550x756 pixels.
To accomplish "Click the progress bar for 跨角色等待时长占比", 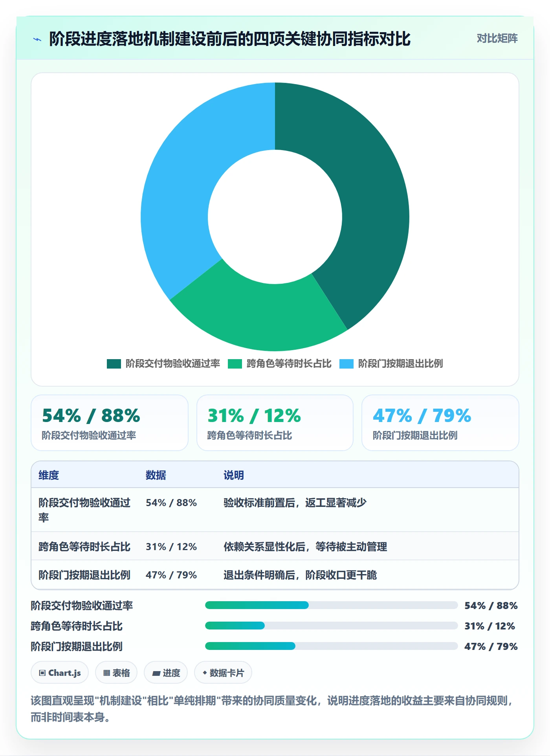I will tap(331, 626).
